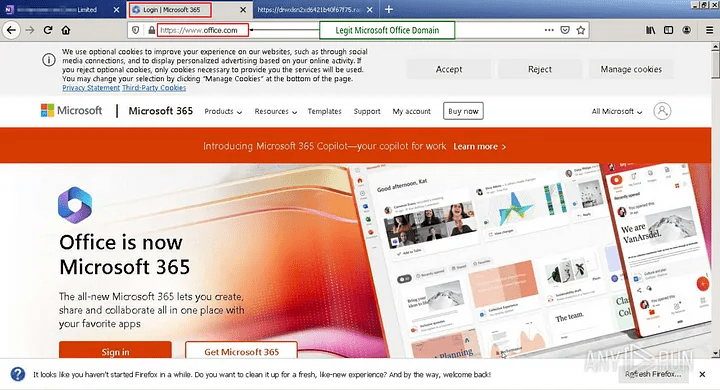
Task: Click the Get Microsoft 365 button
Action: pyautogui.click(x=242, y=350)
